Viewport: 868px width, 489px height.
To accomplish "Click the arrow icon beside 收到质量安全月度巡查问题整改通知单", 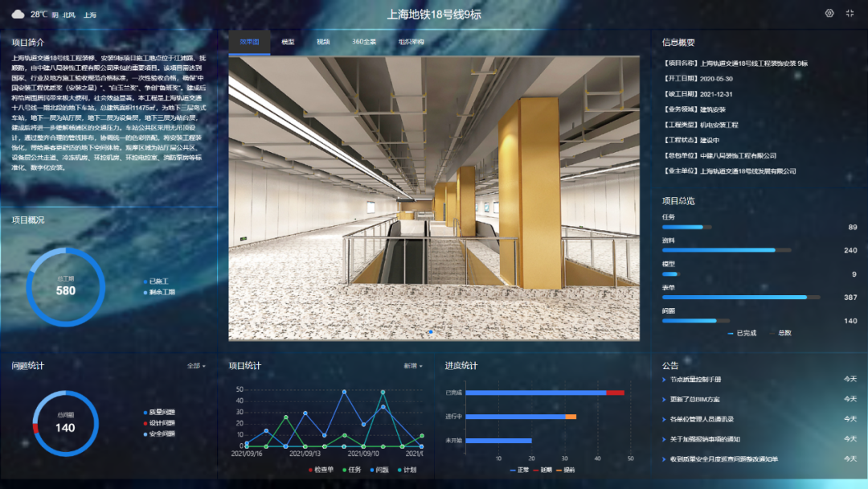I will point(662,459).
